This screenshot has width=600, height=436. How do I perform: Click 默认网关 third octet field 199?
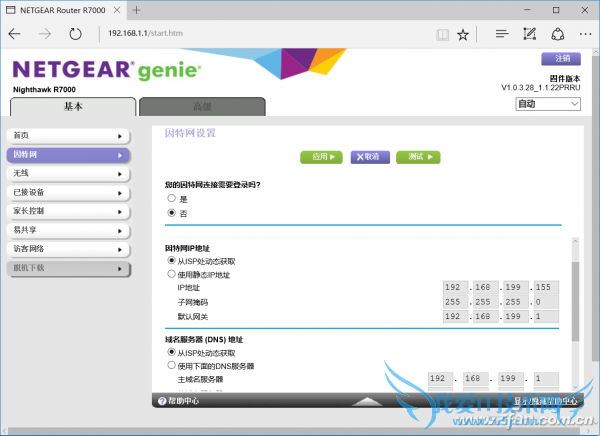516,317
